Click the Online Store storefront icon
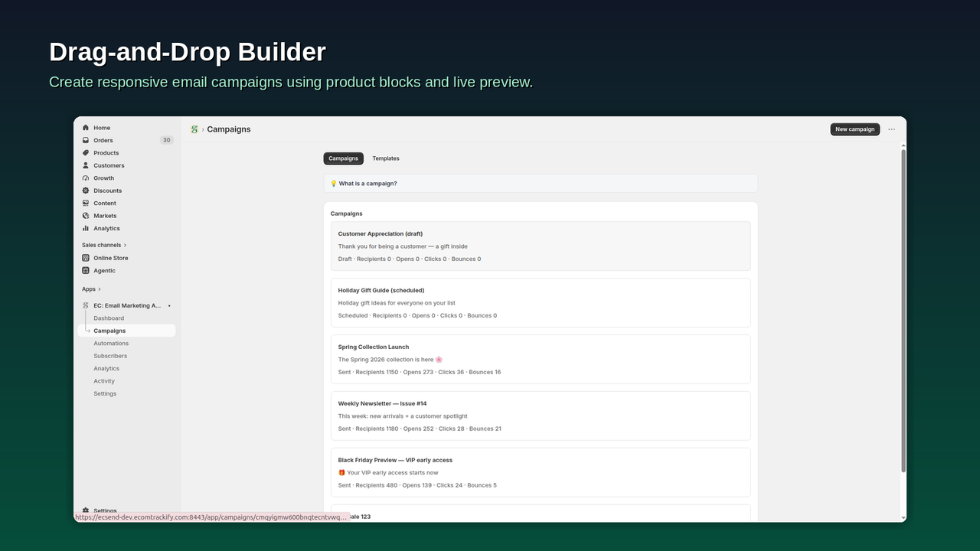The width and height of the screenshot is (980, 551). 86,258
